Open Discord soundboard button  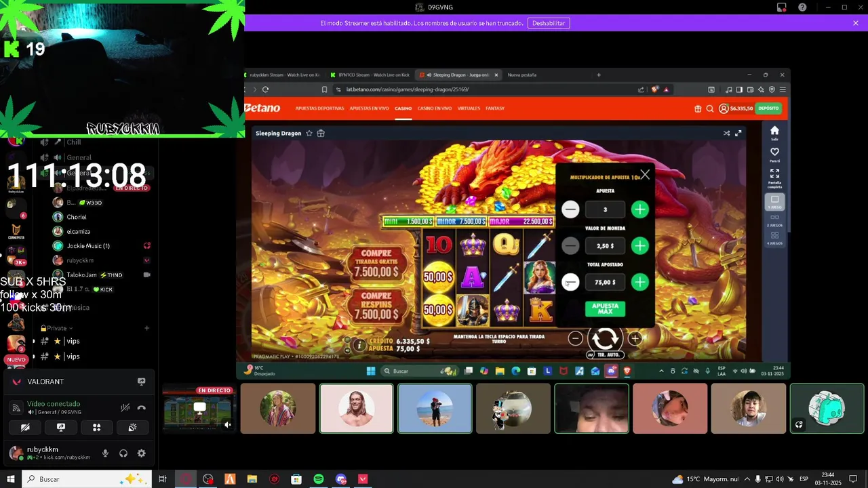[132, 427]
